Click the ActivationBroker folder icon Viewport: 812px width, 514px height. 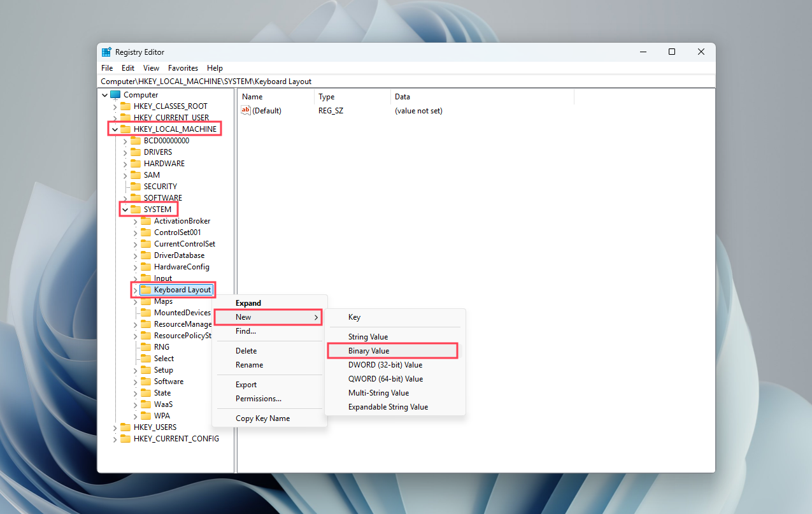[x=146, y=221]
